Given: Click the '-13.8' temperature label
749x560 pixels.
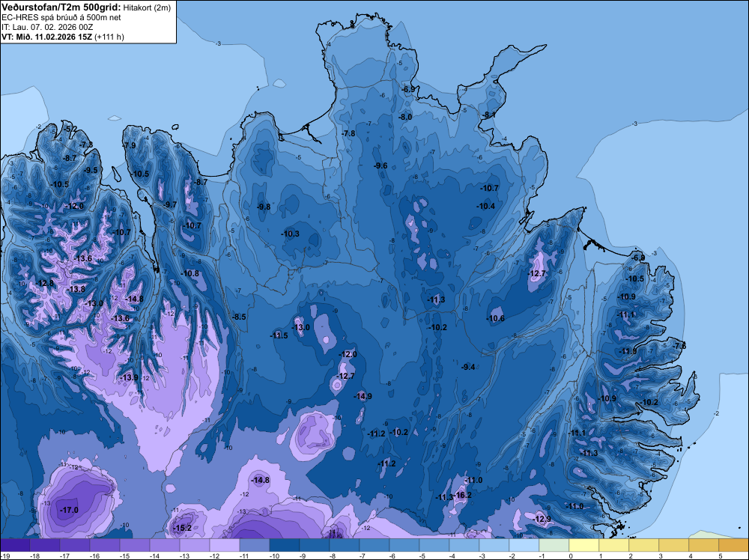Looking at the screenshot, I should point(76,289).
